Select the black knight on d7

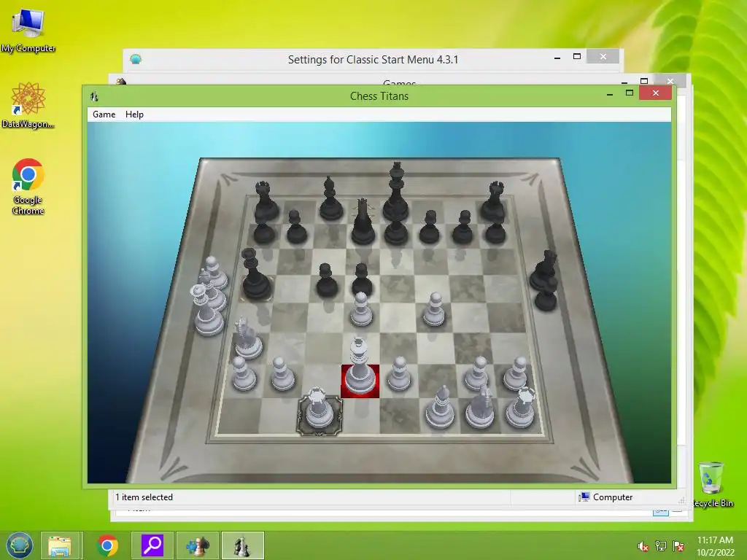(x=363, y=222)
